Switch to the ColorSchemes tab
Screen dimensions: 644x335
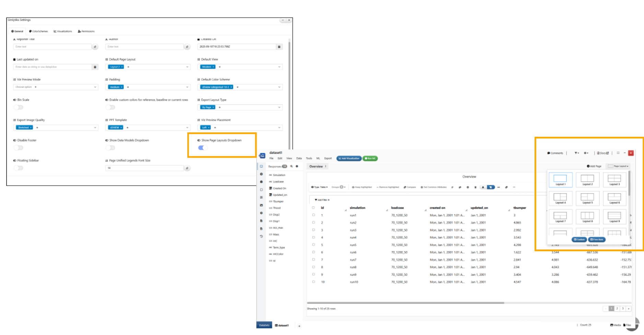(38, 31)
